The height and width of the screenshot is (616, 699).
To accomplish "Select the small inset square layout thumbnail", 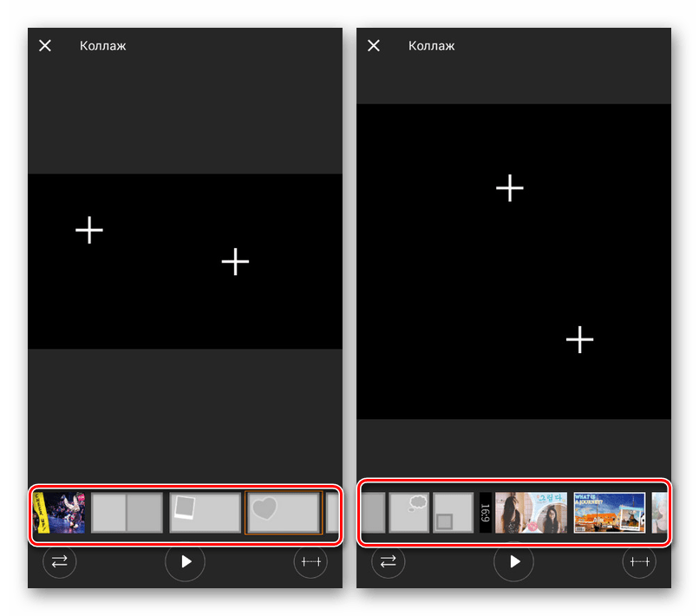I will coord(453,513).
